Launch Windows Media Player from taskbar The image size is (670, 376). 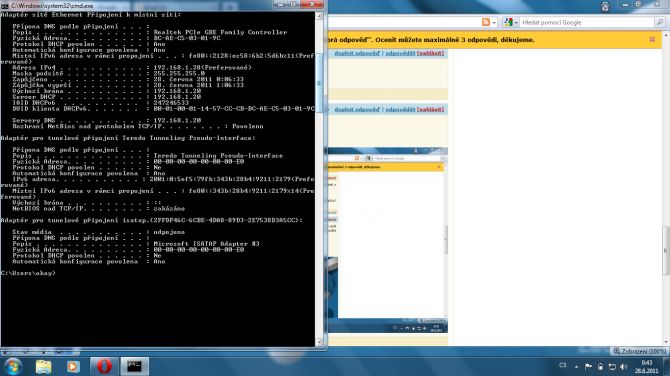pos(73,367)
